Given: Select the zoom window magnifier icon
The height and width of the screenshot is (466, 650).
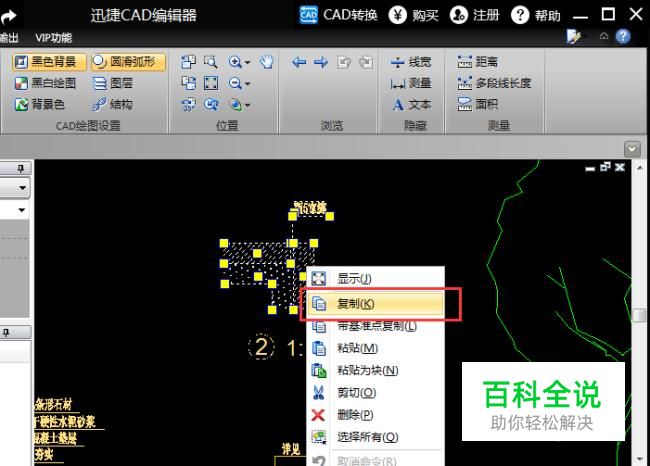Looking at the screenshot, I should tap(211, 62).
